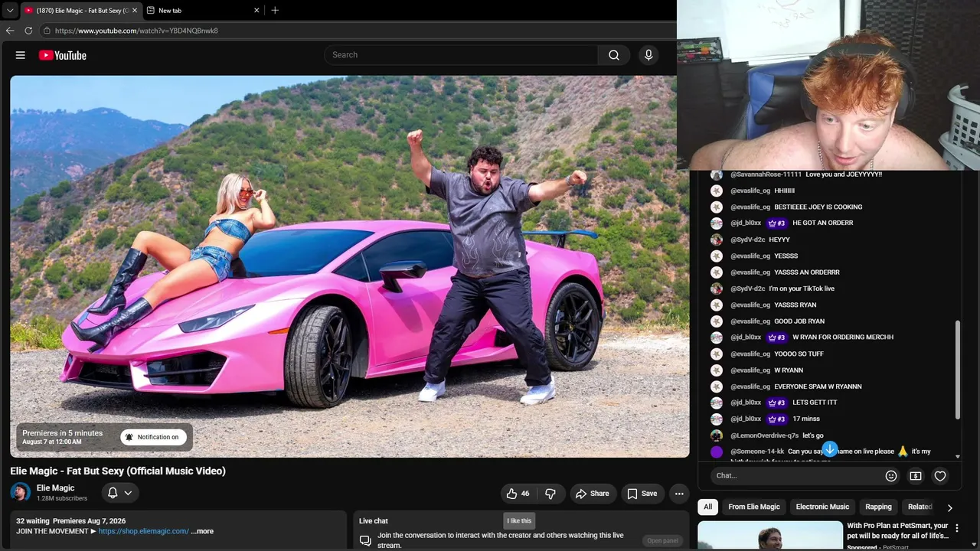The height and width of the screenshot is (551, 980).
Task: Open the tab search dropdown arrow
Action: pyautogui.click(x=9, y=10)
